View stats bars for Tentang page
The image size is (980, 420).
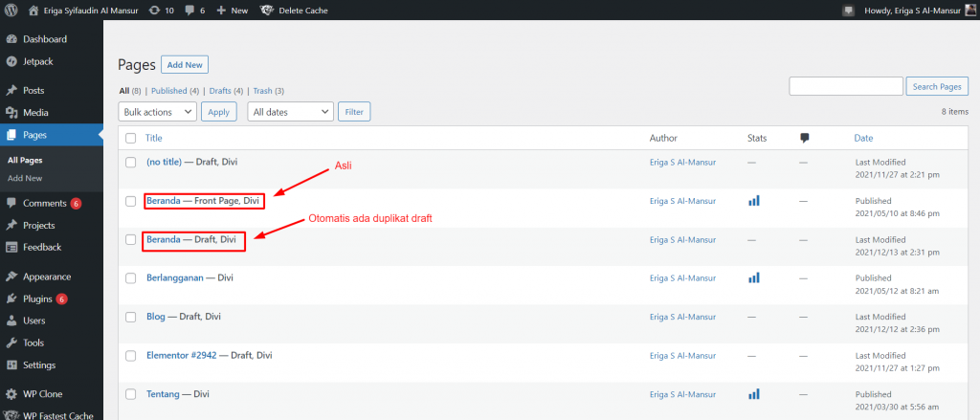[x=754, y=393]
